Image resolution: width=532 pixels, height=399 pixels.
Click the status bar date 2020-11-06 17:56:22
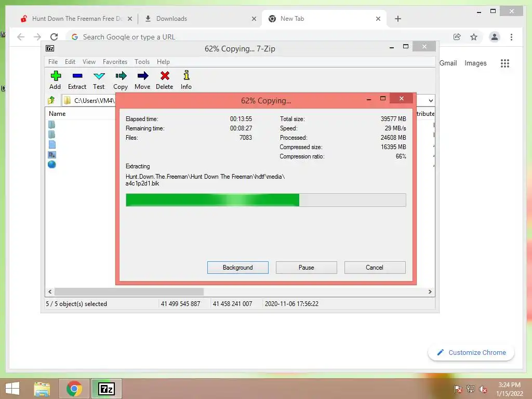click(x=291, y=304)
